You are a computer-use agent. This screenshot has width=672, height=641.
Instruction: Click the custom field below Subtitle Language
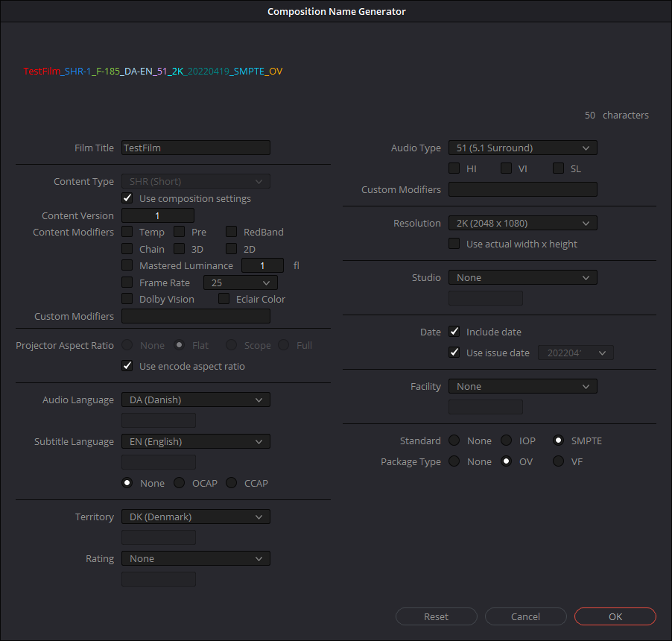coord(159,462)
